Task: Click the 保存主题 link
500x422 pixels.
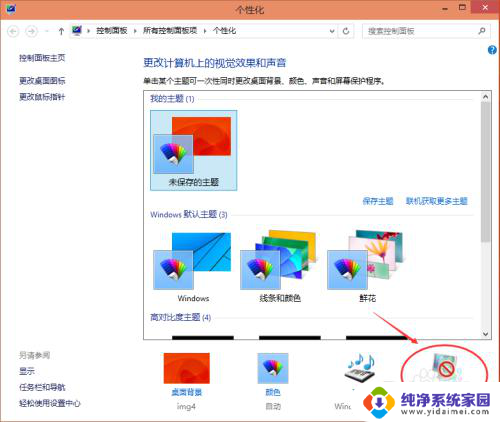Action: pos(378,201)
